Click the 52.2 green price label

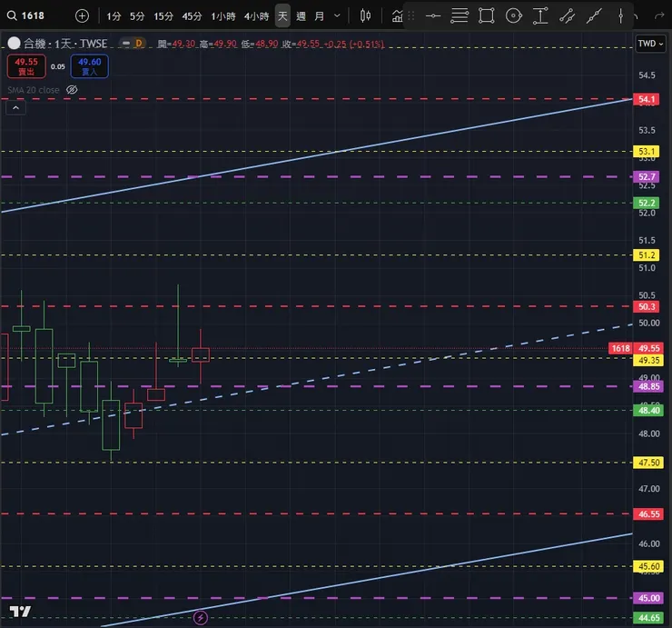[x=647, y=203]
